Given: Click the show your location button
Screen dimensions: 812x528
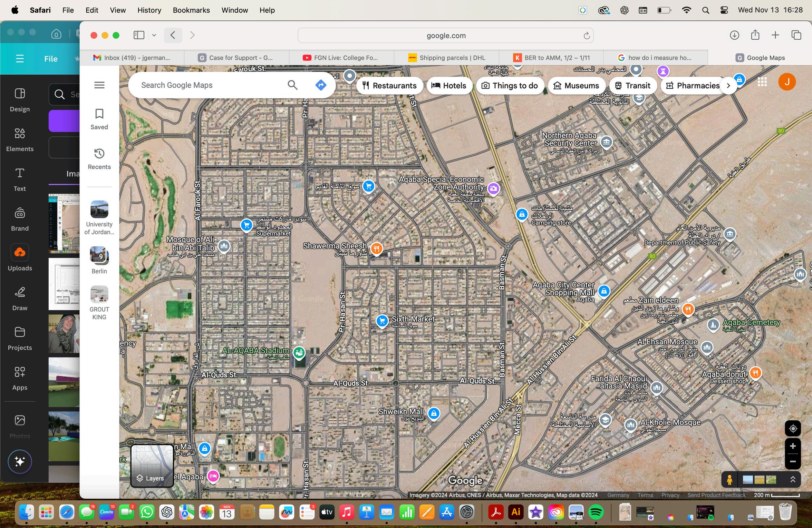Looking at the screenshot, I should coord(793,429).
